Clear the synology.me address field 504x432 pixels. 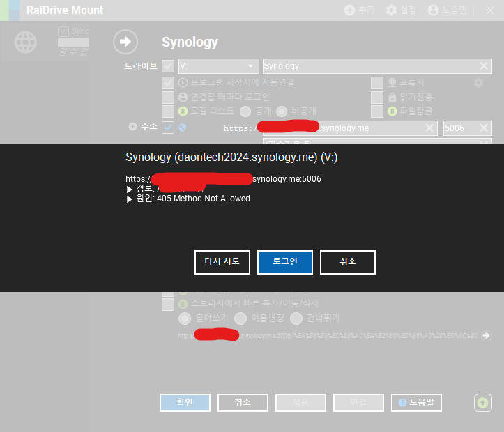point(429,128)
